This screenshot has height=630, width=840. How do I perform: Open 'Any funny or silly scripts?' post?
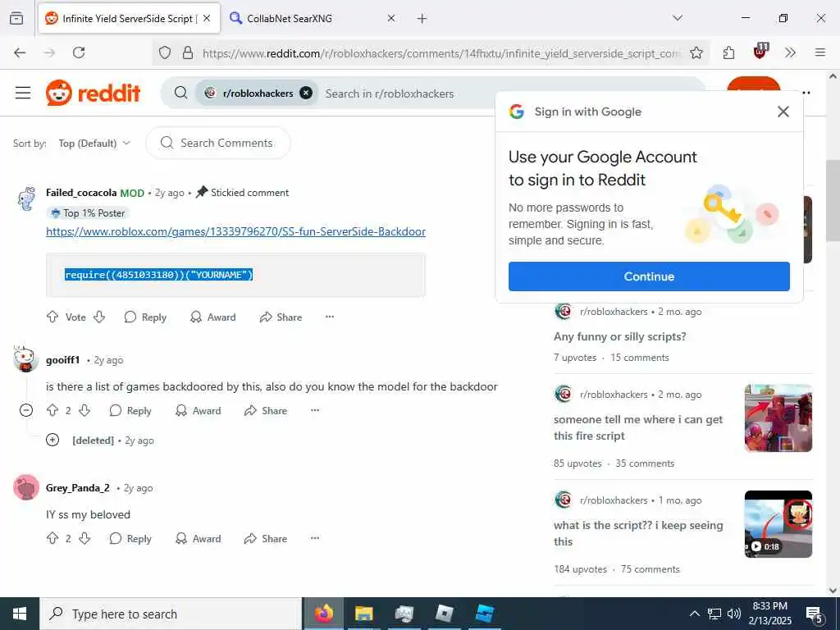click(x=620, y=336)
